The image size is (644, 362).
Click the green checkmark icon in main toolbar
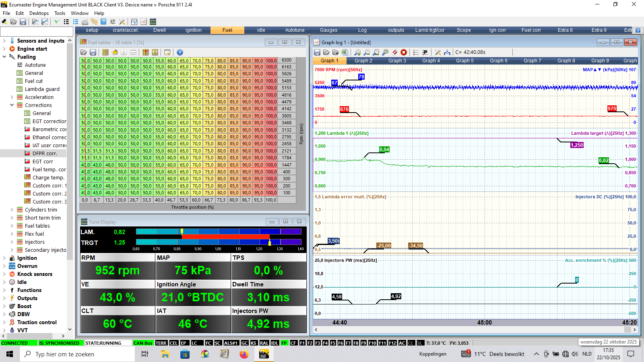pos(57,22)
